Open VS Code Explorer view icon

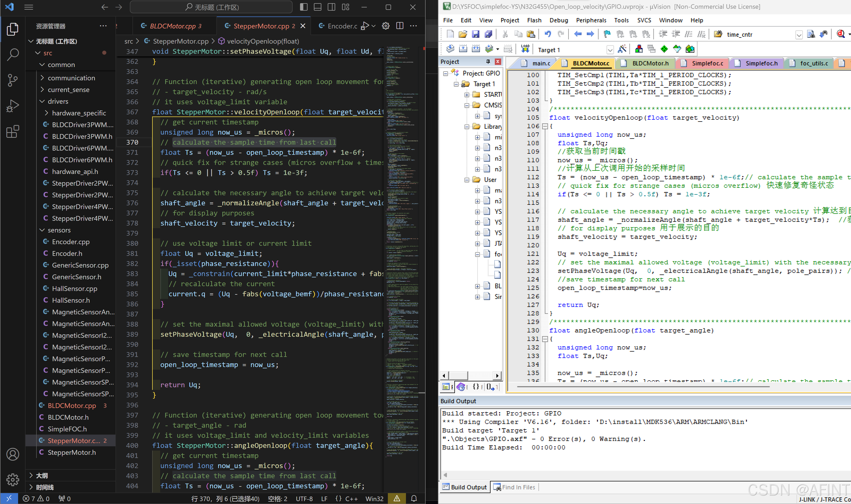13,29
